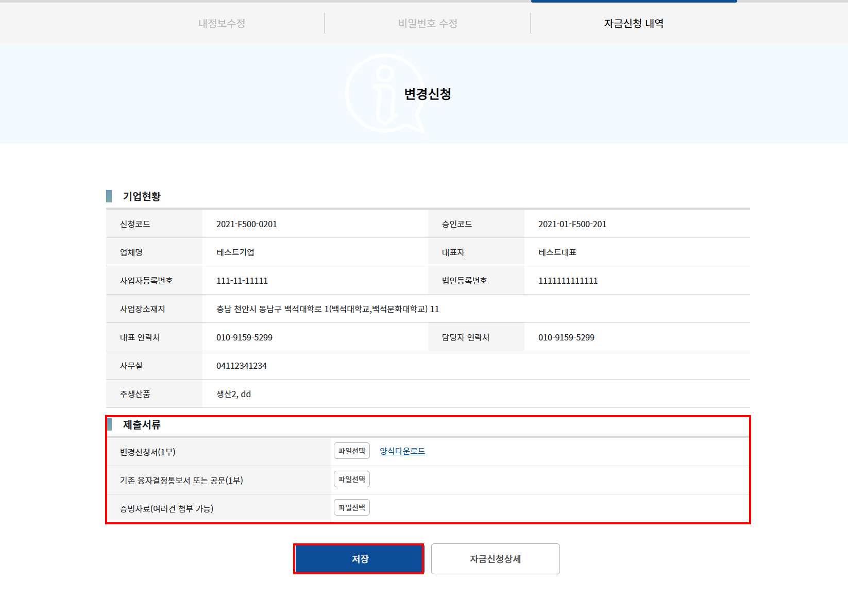
Task: Click the 담당자 연락처 label
Action: tap(466, 337)
